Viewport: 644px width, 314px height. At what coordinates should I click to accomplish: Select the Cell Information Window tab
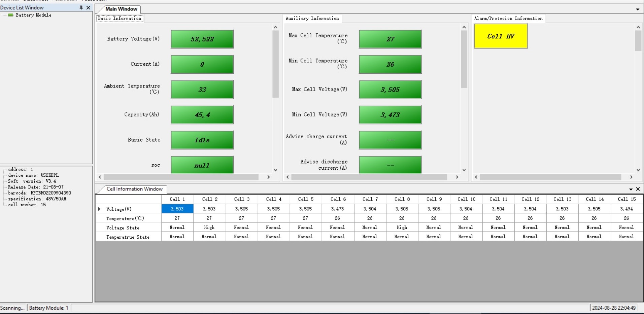[134, 189]
